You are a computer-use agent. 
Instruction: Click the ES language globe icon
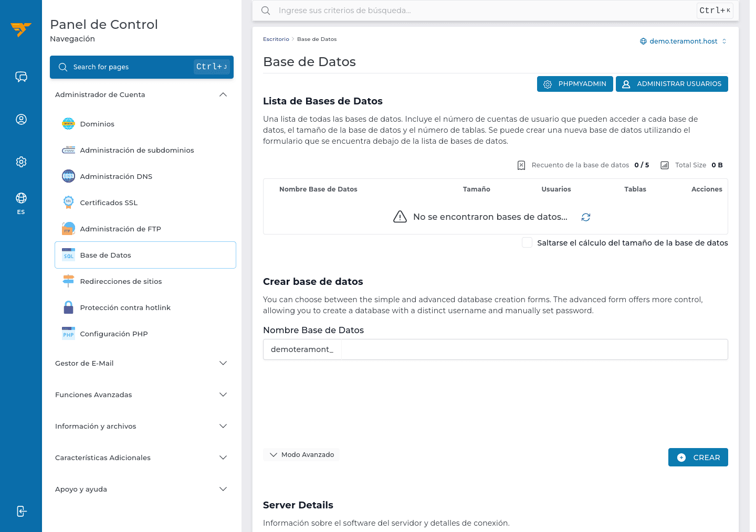pyautogui.click(x=21, y=198)
